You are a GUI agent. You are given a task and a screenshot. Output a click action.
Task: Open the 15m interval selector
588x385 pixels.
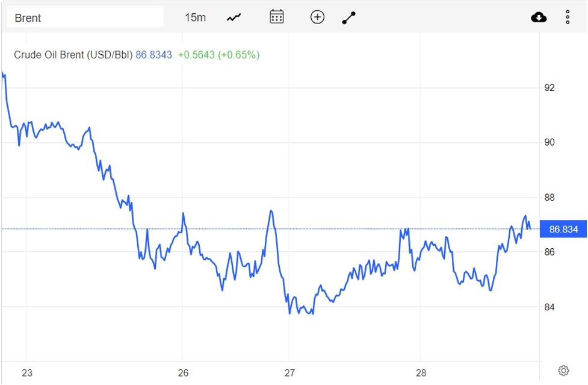195,17
